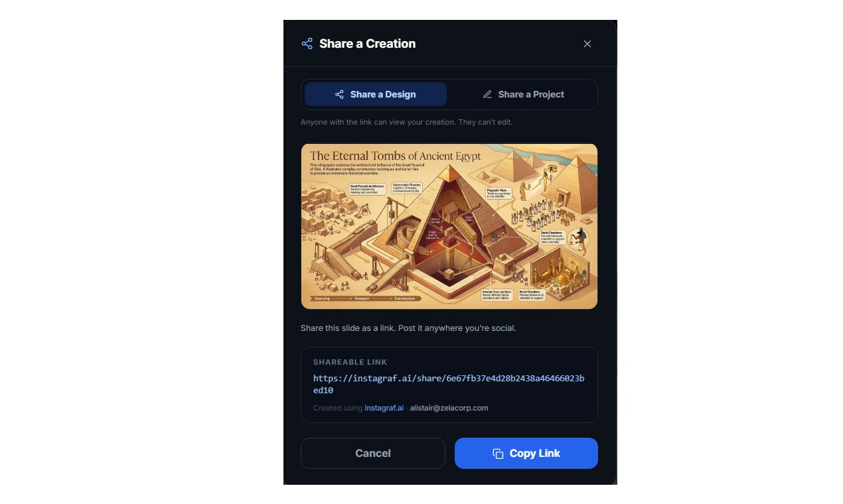Click the Eternal Tombs title in preview
Image resolution: width=843 pixels, height=504 pixels.
[x=396, y=157]
